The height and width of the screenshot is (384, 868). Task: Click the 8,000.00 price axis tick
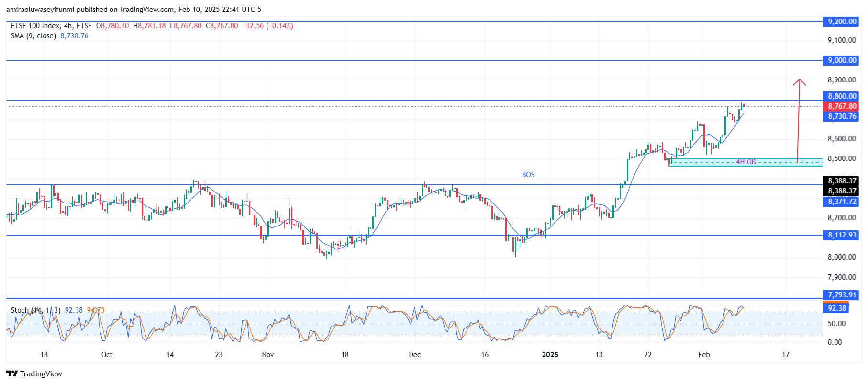coord(842,257)
